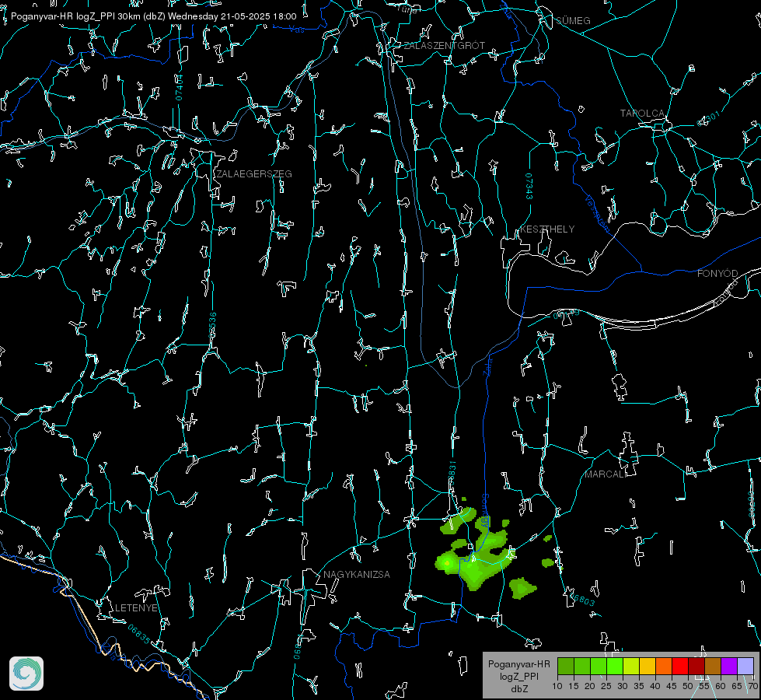
Task: Click the 45–50 dBZ bright red swatch
Action: tap(680, 666)
